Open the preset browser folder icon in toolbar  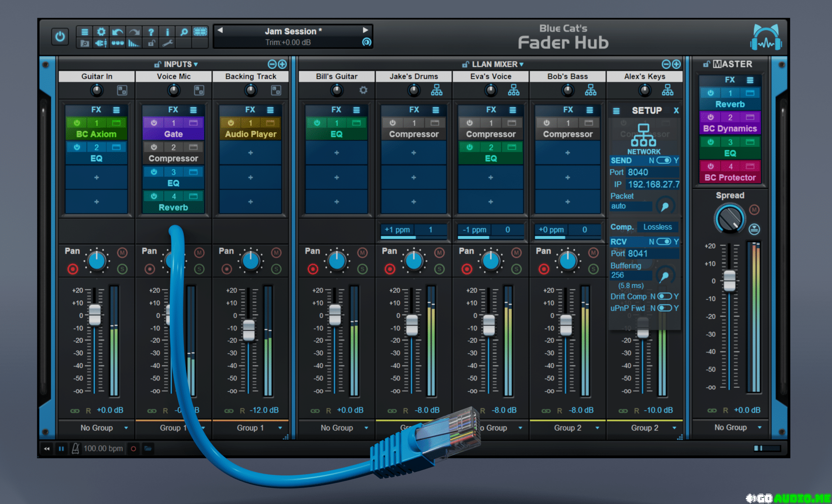[x=85, y=43]
